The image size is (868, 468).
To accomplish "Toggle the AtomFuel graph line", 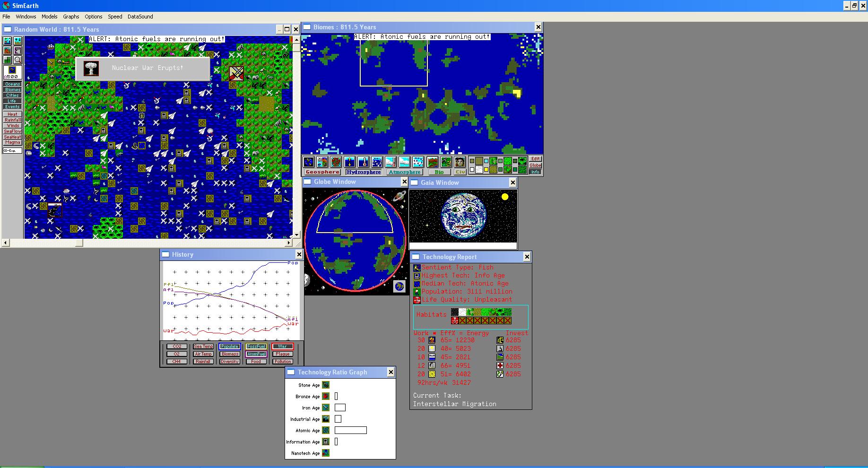I will click(256, 354).
